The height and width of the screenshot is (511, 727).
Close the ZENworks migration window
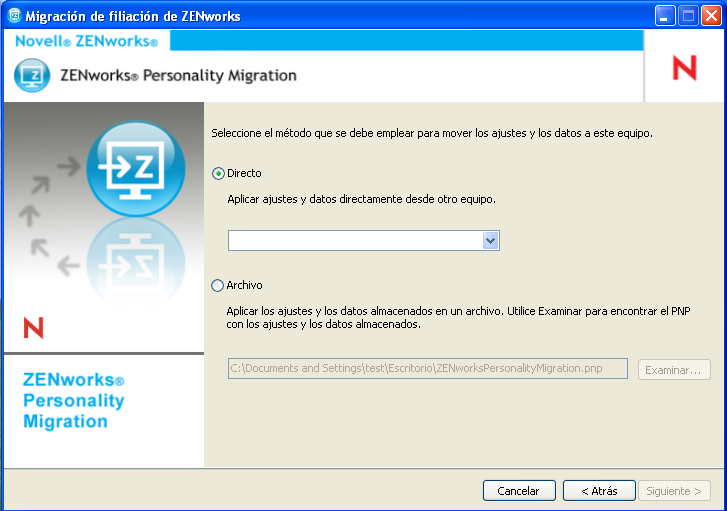pos(711,16)
